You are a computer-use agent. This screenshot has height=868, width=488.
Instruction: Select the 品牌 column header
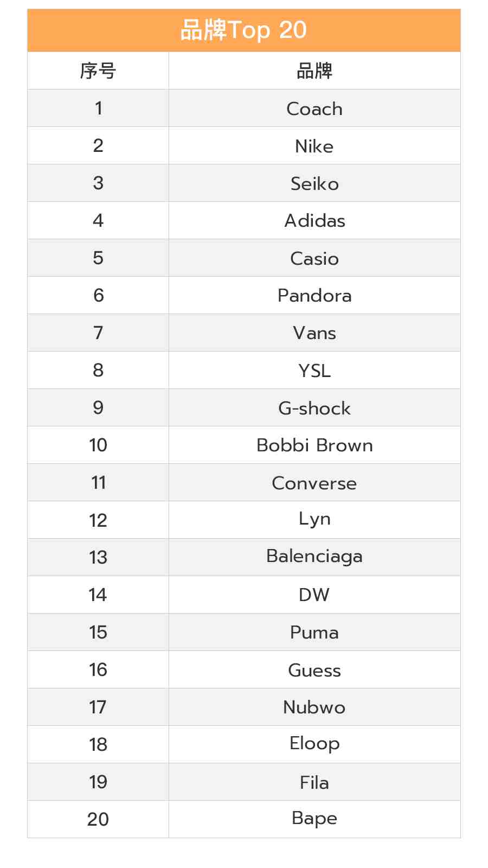click(314, 71)
